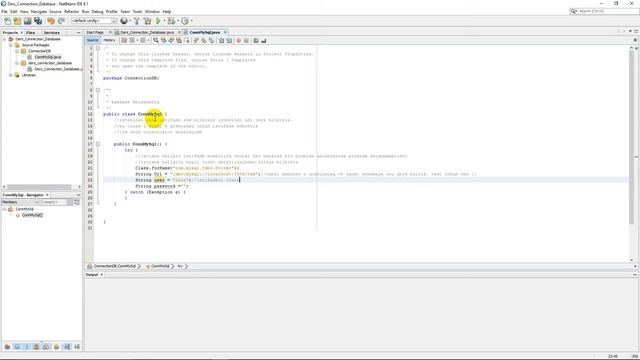Click in the Search field at top right
Viewport: 640px width, 360px height.
point(607,11)
